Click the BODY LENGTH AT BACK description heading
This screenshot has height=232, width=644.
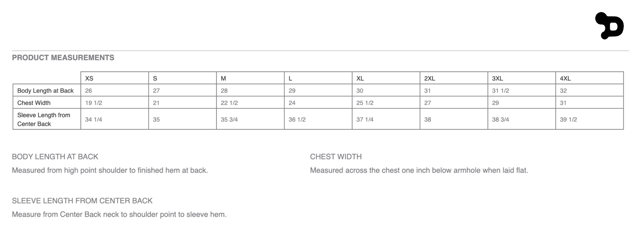pyautogui.click(x=55, y=157)
